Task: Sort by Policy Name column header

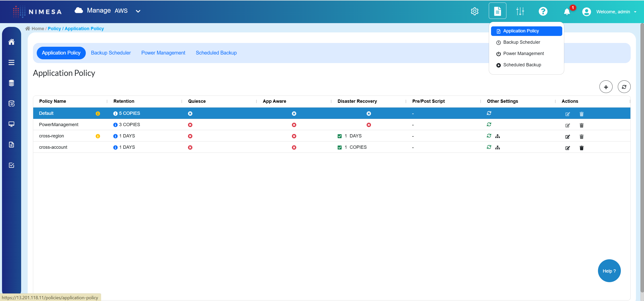Action: point(53,101)
